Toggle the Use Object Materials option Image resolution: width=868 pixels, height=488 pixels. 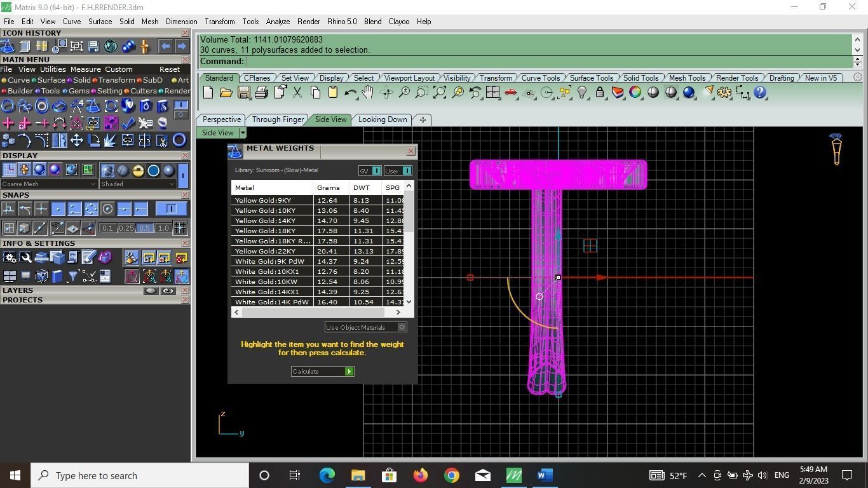(x=365, y=327)
